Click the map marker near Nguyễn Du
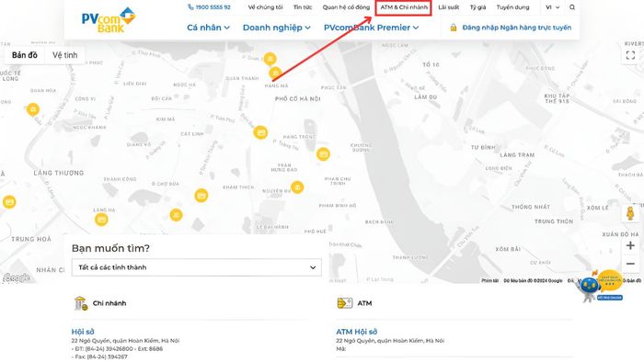644x362 pixels. click(297, 187)
